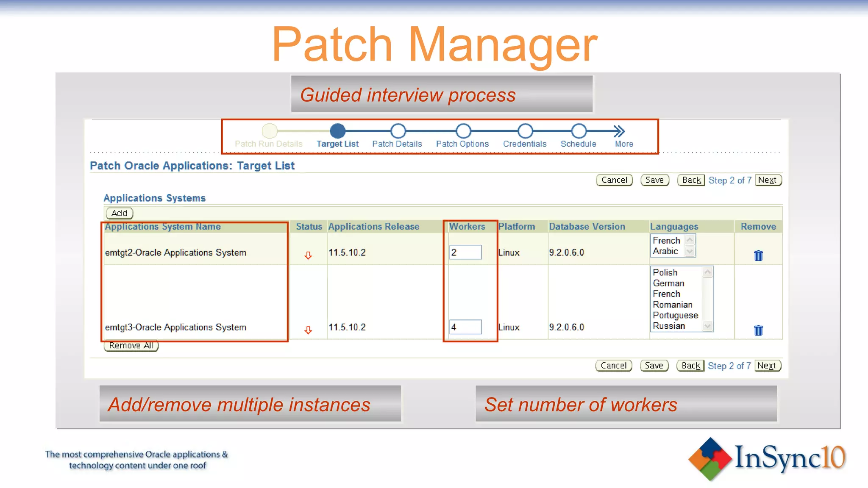Click the down status arrow for emtgt3
Viewport: 868px width, 488px height.
(x=308, y=330)
